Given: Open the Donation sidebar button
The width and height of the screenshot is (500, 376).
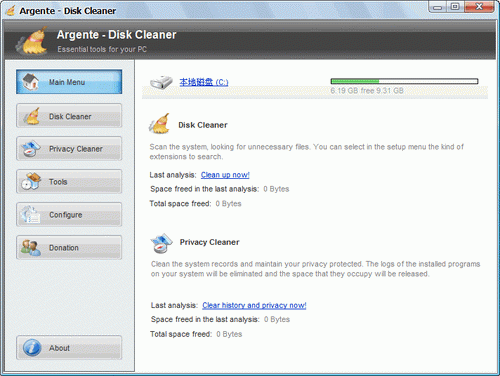Looking at the screenshot, I should tap(69, 248).
